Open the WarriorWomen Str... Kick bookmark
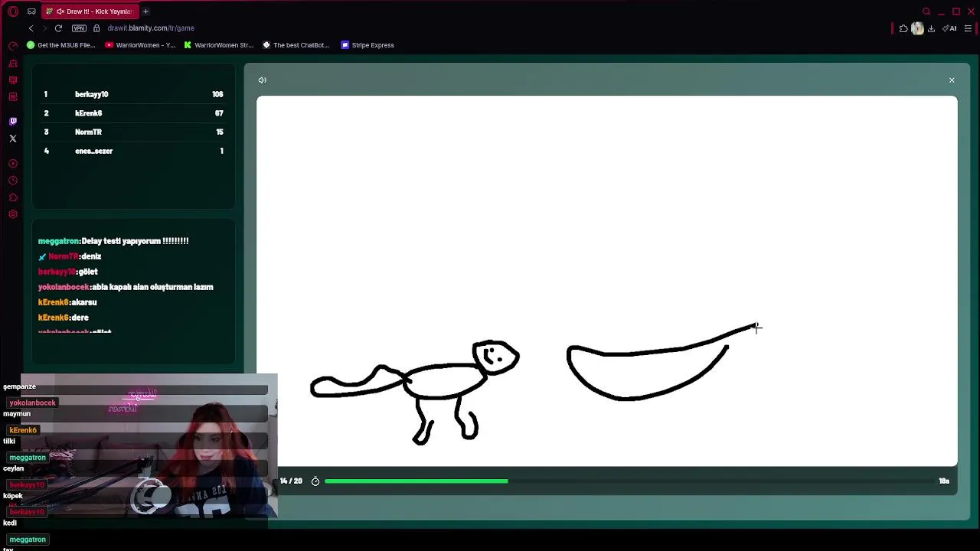This screenshot has height=551, width=980. [218, 45]
